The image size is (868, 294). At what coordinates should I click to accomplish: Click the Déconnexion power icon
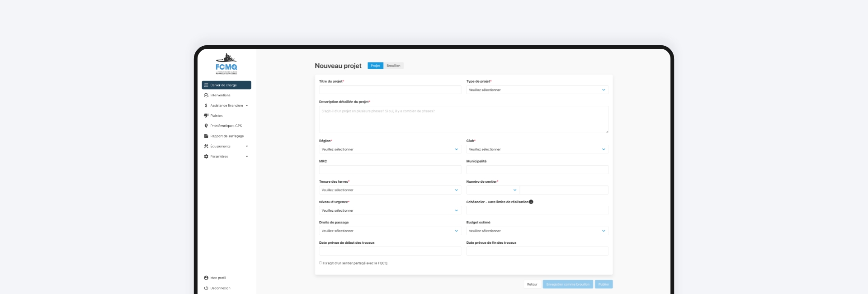tap(206, 288)
